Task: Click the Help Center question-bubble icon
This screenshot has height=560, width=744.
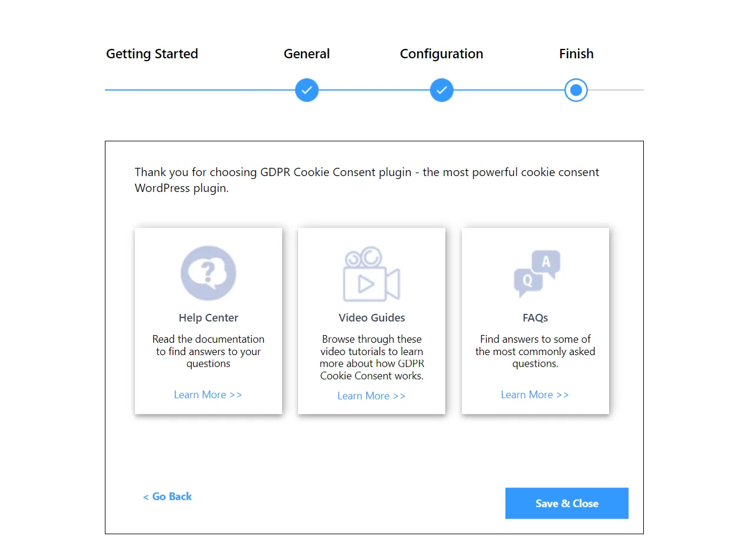Action: tap(208, 274)
